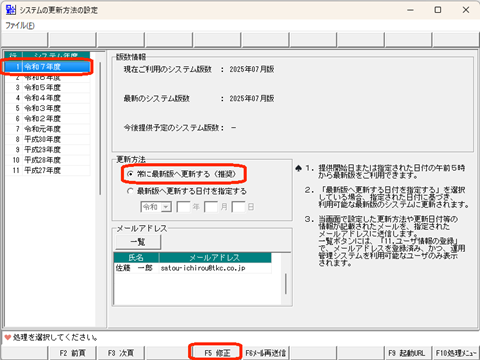Select the 佐藤 一郎 name cell
The height and width of the screenshot is (360, 480).
pyautogui.click(x=136, y=268)
